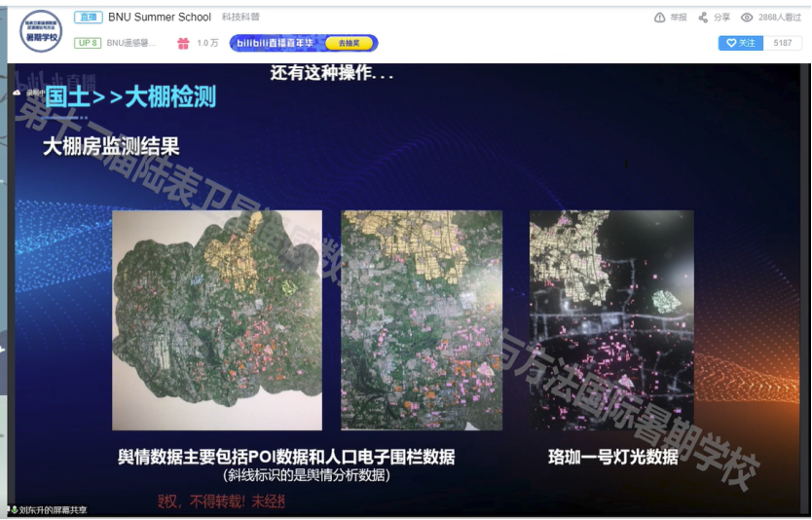Open the UP 8 level badge
This screenshot has width=812, height=520.
point(88,43)
